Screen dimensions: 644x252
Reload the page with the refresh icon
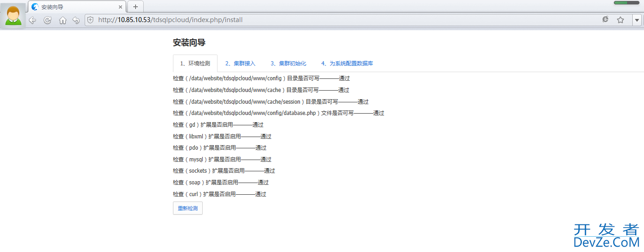pyautogui.click(x=47, y=20)
